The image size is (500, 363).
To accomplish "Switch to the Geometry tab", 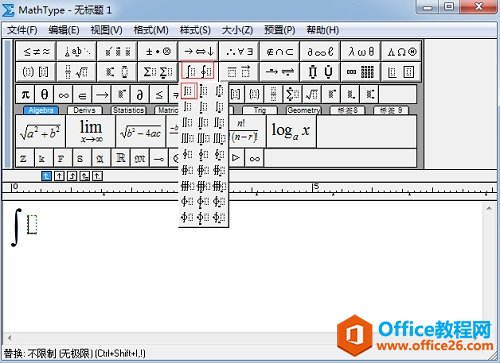I will [303, 110].
